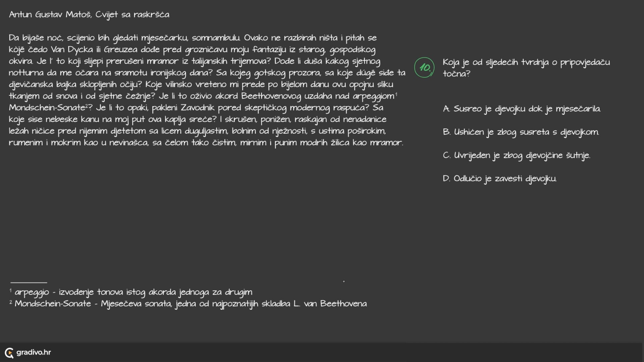
Task: Select answer A about mjesečarila
Action: click(522, 109)
